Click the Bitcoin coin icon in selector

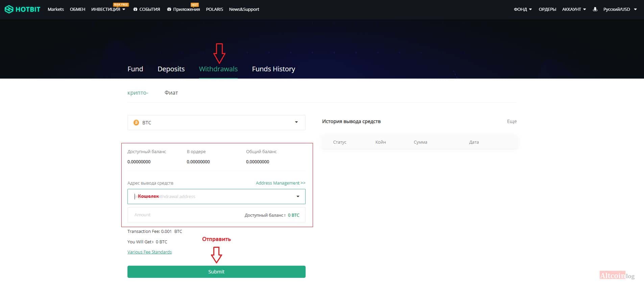(x=136, y=123)
